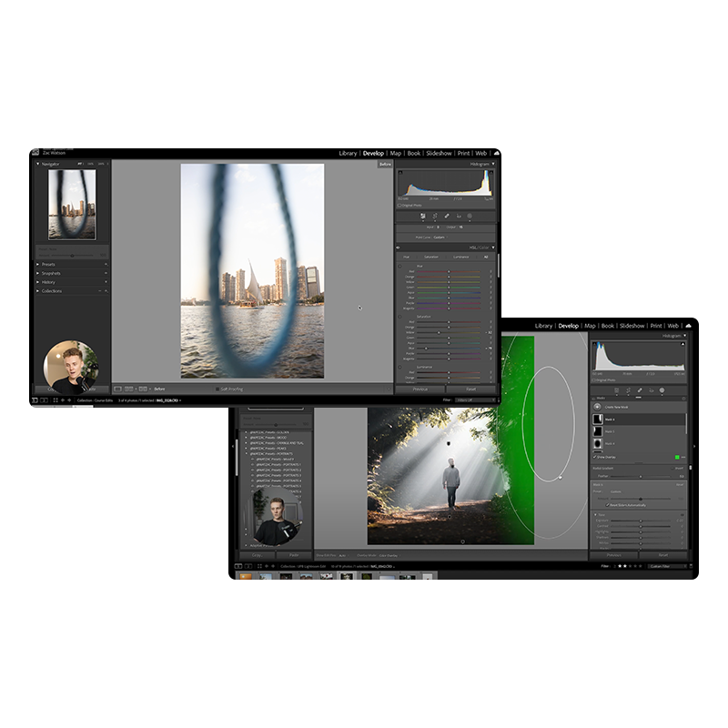728x728 pixels.
Task: Click the green mask overlay color swatch
Action: tap(676, 457)
